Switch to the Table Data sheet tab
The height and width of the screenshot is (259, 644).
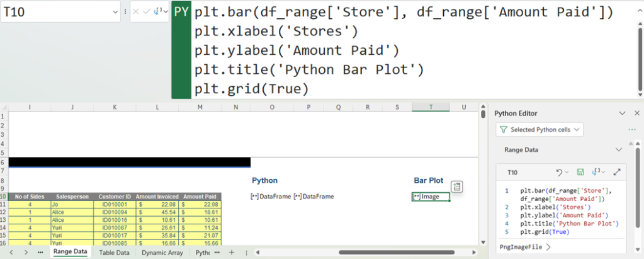tap(114, 252)
